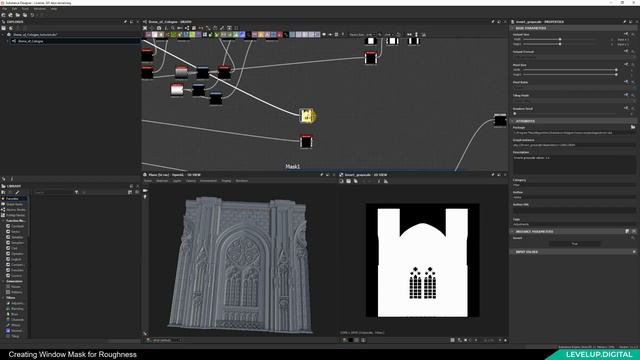640x360 pixels.
Task: Toggle Output Format inheritance icon
Action: click(626, 51)
